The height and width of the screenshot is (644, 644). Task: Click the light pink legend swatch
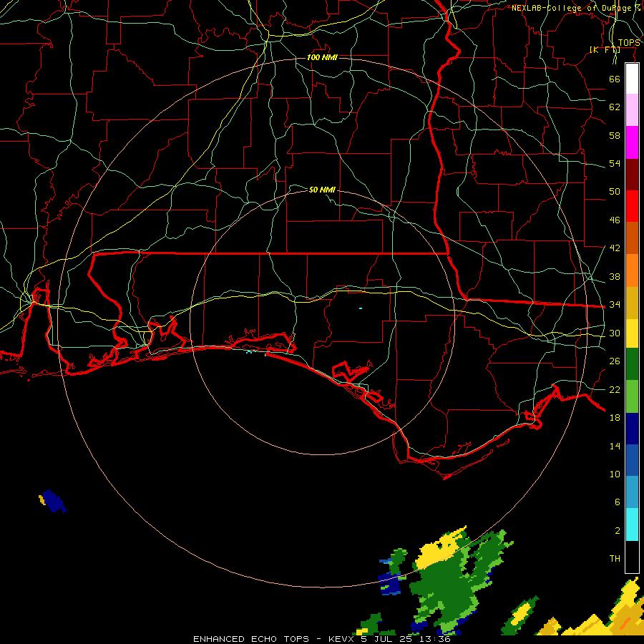pyautogui.click(x=632, y=109)
